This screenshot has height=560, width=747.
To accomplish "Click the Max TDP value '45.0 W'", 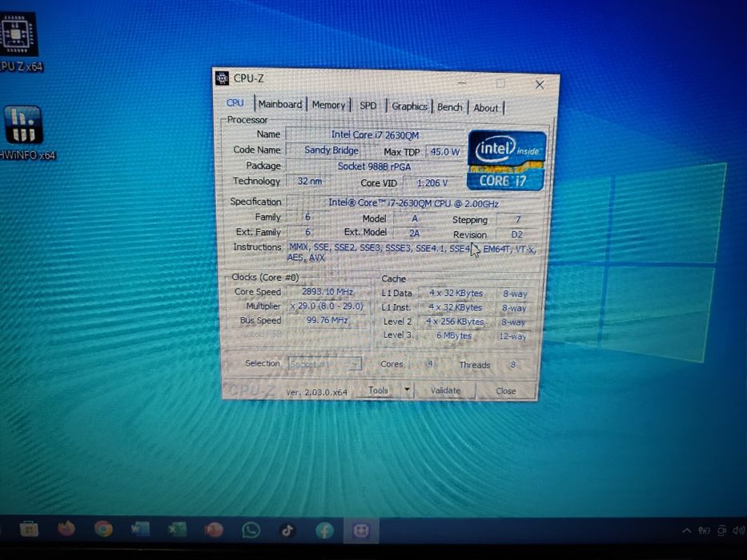I will 444,151.
